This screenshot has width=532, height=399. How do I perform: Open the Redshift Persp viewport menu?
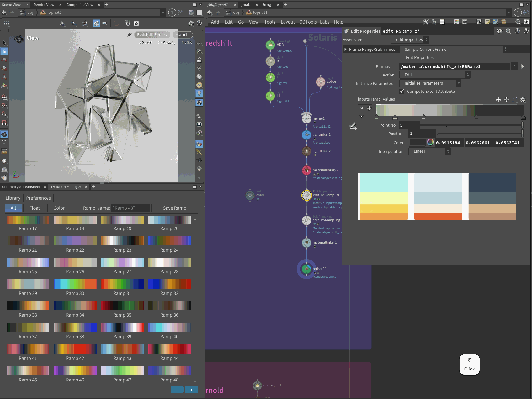pos(152,35)
